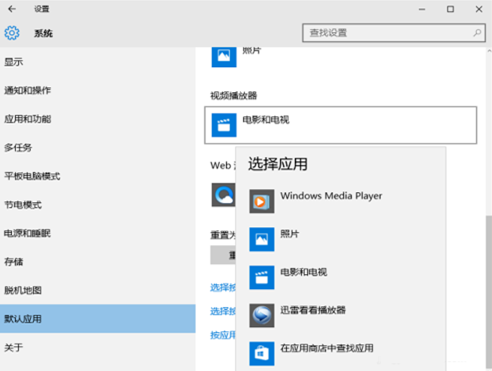Click the Web browser app icon
The image size is (492, 371).
tap(223, 195)
